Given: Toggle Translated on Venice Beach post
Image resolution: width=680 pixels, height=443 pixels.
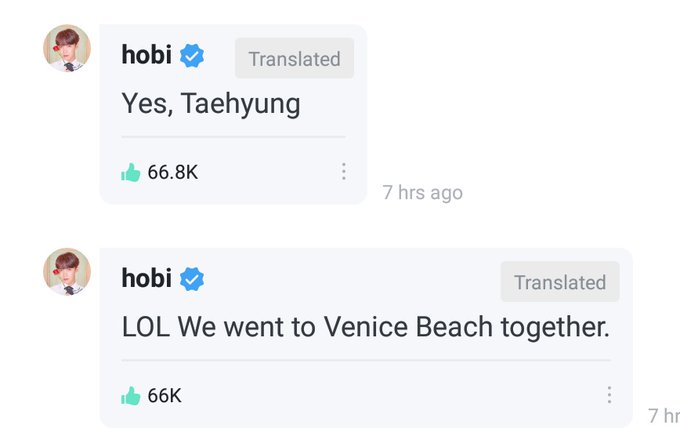Looking at the screenshot, I should click(x=560, y=282).
